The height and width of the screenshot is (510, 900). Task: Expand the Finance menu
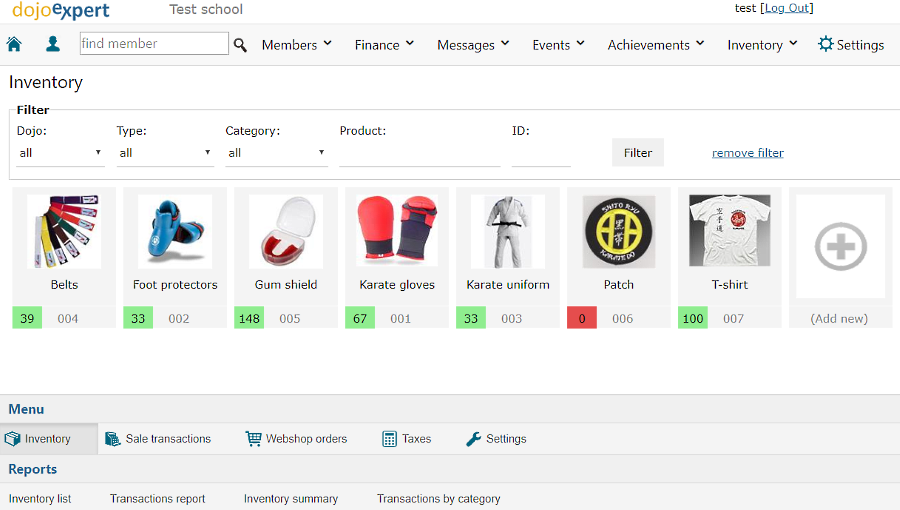click(x=384, y=45)
